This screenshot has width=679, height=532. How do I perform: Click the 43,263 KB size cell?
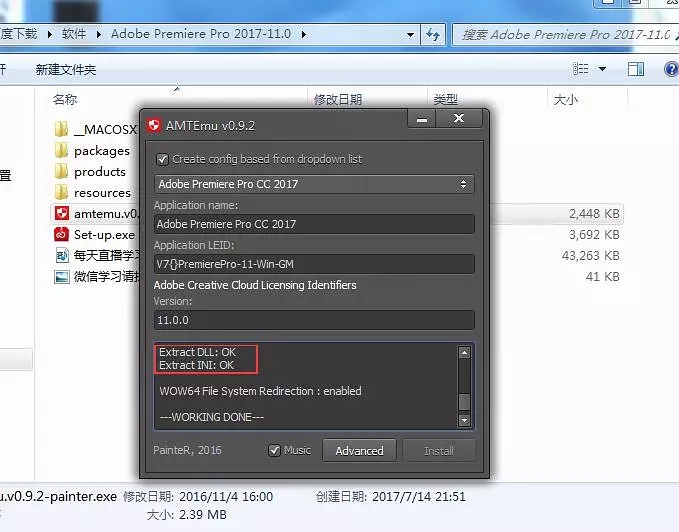591,256
